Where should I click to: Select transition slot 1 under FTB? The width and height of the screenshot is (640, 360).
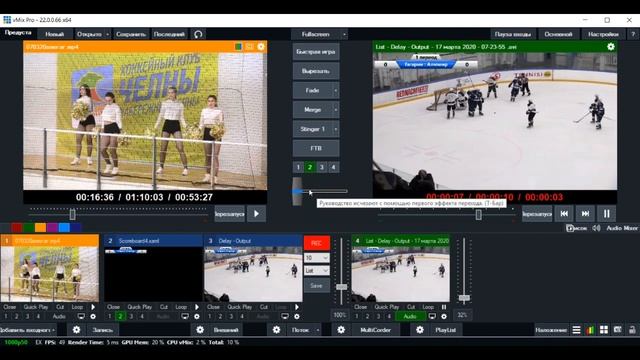point(298,167)
